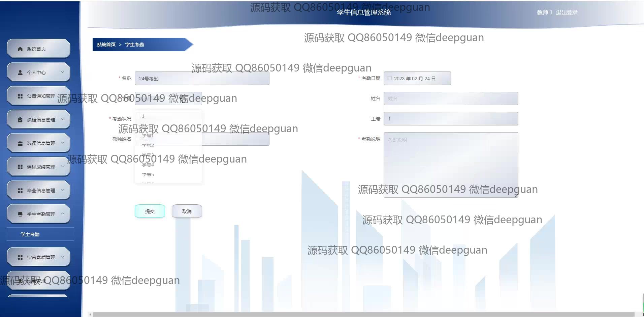Open the 学号 select dropdown

pos(168,98)
